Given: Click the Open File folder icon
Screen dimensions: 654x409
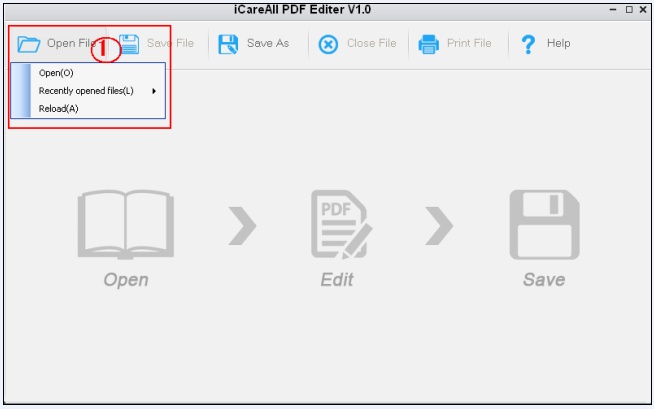Looking at the screenshot, I should [29, 44].
